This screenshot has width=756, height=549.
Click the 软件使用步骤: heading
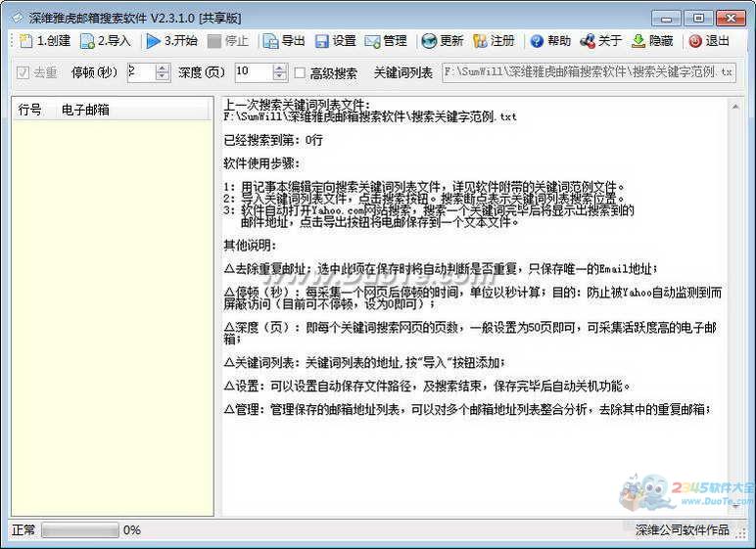click(x=261, y=163)
